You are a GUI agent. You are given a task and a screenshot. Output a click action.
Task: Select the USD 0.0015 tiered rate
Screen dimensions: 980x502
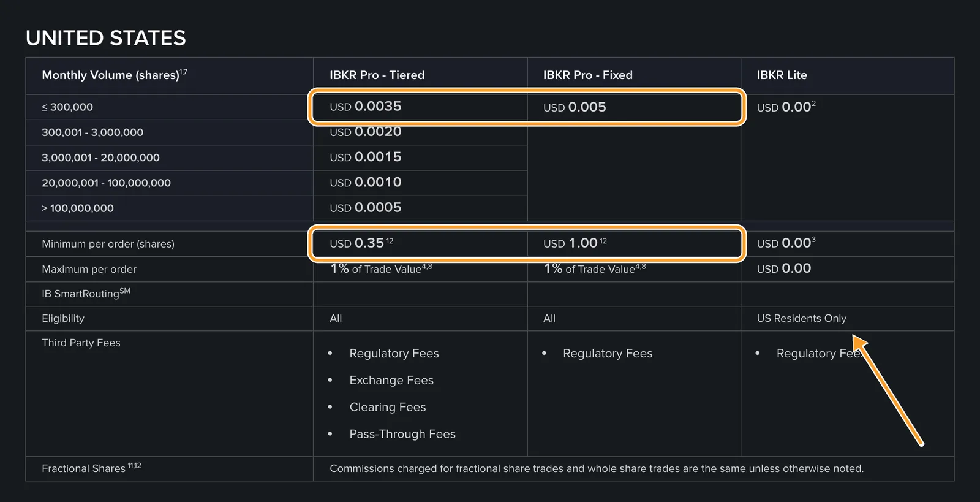coord(365,157)
